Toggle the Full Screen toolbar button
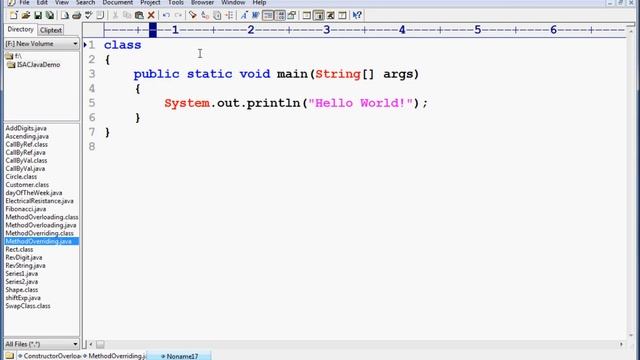This screenshot has height=360, width=640. pyautogui.click(x=331, y=16)
